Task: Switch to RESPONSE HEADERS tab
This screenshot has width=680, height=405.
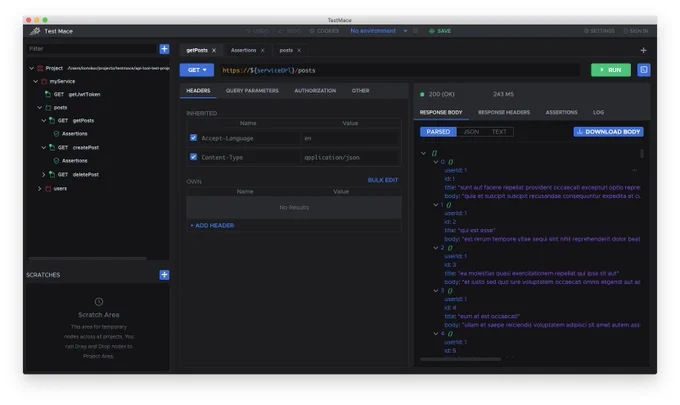Action: [504, 112]
